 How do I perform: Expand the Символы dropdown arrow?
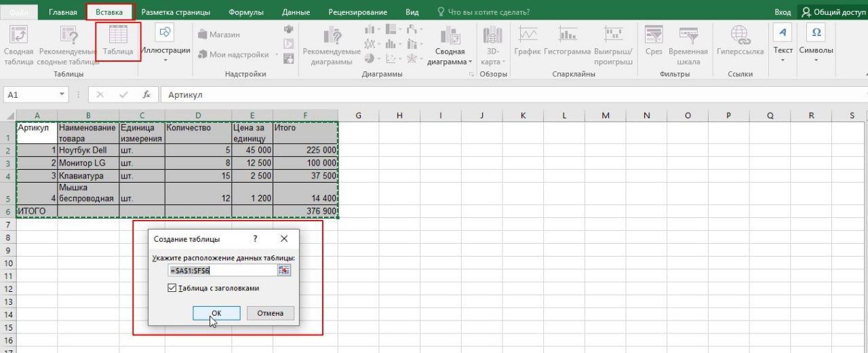(816, 60)
